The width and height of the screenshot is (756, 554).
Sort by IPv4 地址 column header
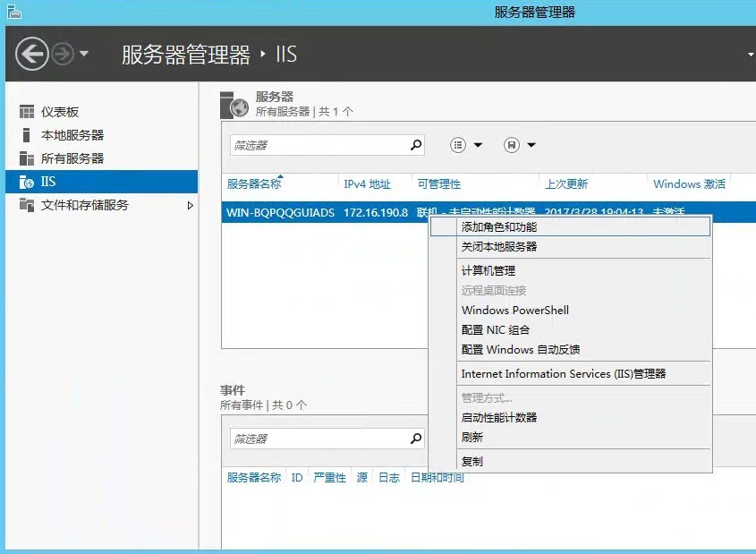tap(367, 184)
